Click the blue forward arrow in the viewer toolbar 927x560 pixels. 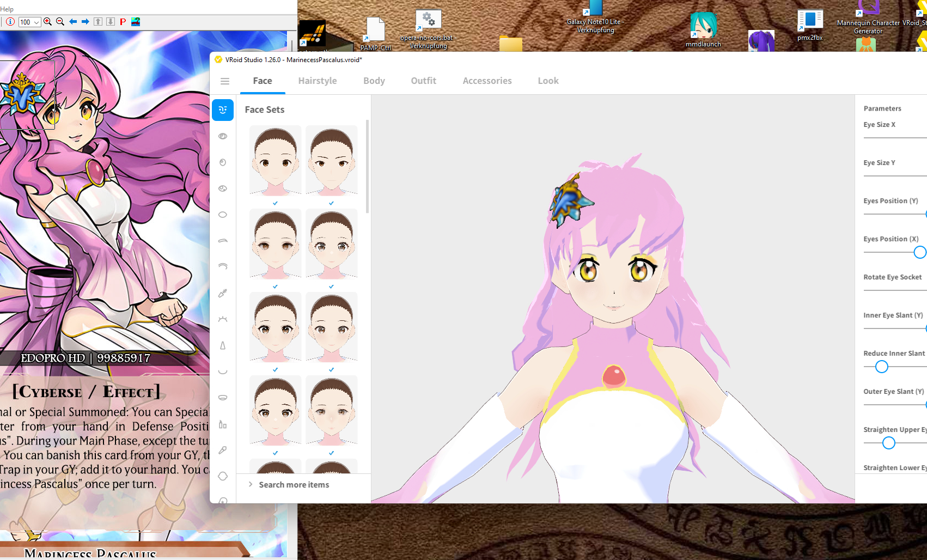coord(85,22)
